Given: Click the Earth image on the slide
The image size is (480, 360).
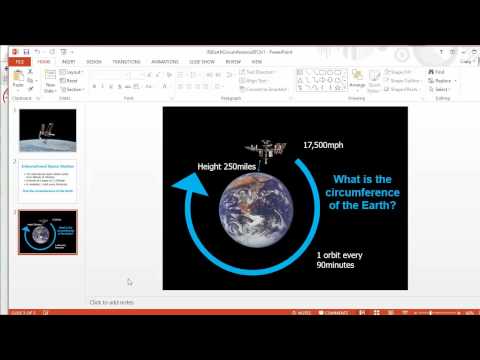Looking at the screenshot, I should [256, 210].
